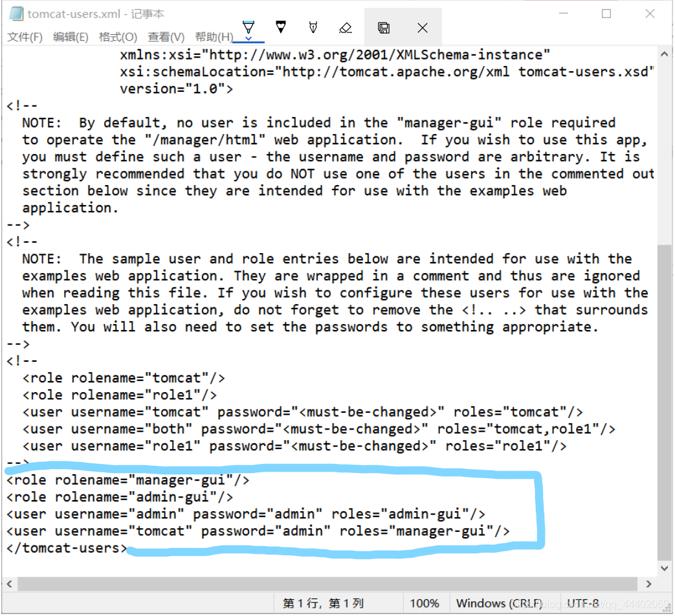This screenshot has width=675, height=616.
Task: Click the Notepad icon in title bar
Action: pos(16,14)
